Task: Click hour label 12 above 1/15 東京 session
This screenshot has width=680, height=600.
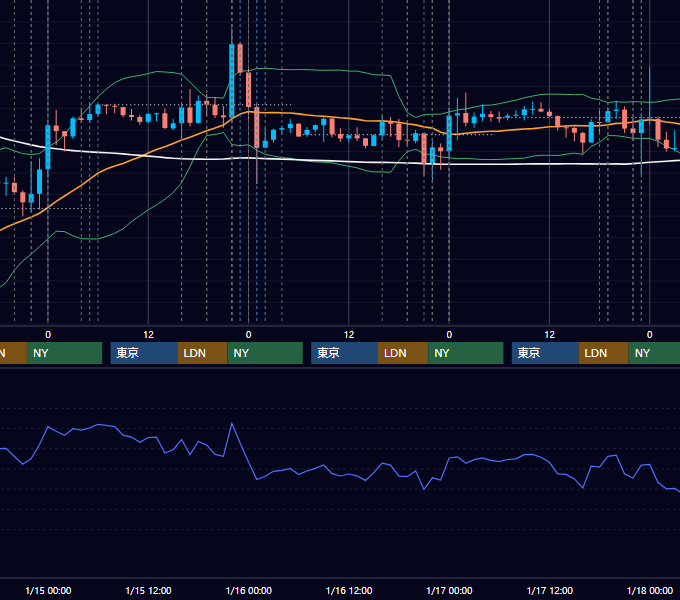Action: [148, 335]
